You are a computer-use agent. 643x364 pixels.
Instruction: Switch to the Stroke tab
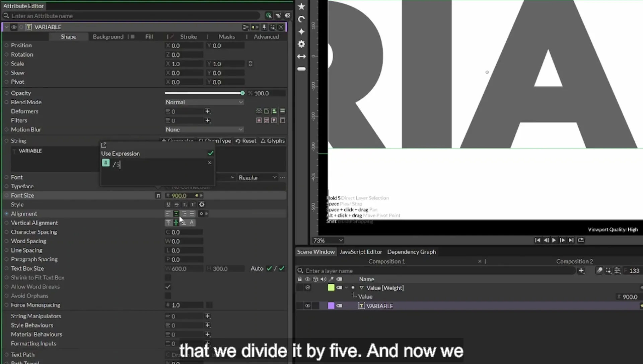pos(189,36)
